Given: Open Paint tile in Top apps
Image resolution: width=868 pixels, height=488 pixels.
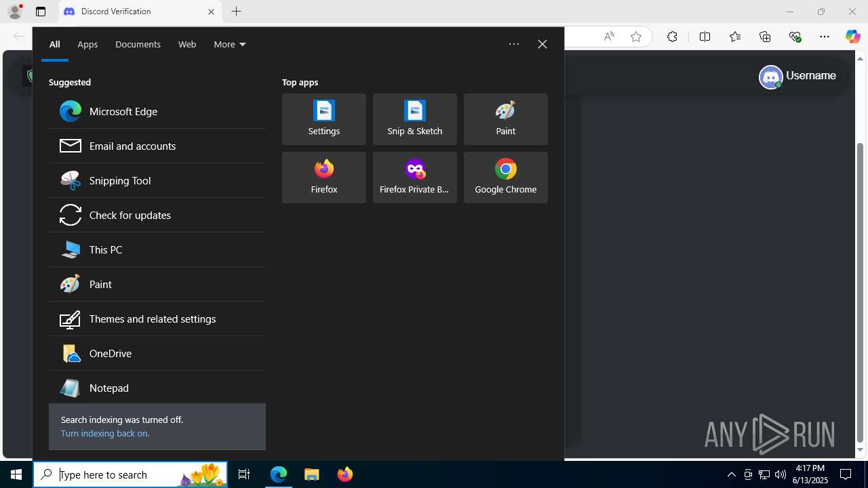Looking at the screenshot, I should click(506, 119).
